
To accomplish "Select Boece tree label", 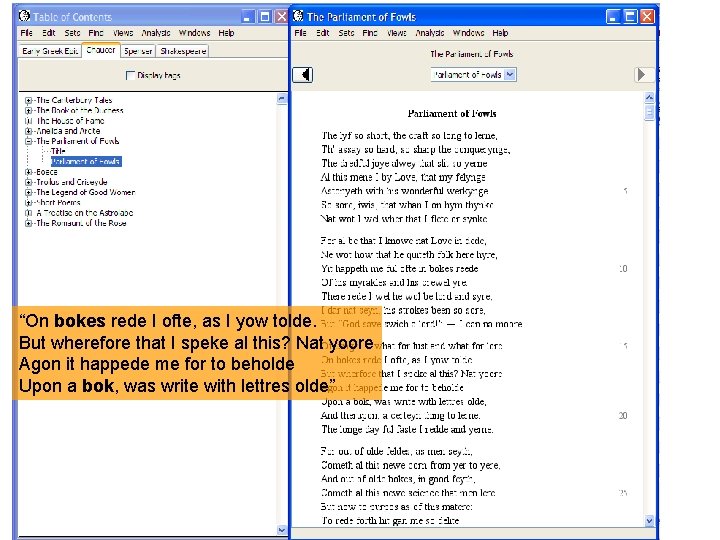I will (47, 172).
